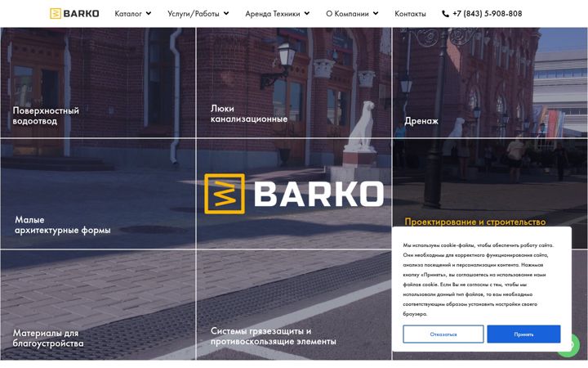Image resolution: width=588 pixels, height=368 pixels.
Task: Open the Дренаж category tile
Action: (x=421, y=121)
